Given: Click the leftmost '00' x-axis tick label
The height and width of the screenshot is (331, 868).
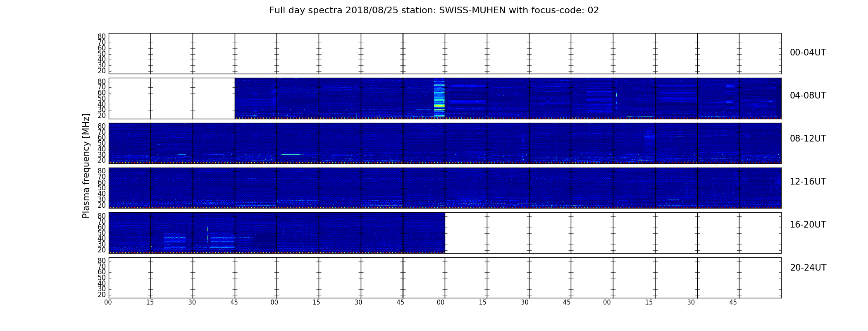Looking at the screenshot, I should (x=108, y=302).
